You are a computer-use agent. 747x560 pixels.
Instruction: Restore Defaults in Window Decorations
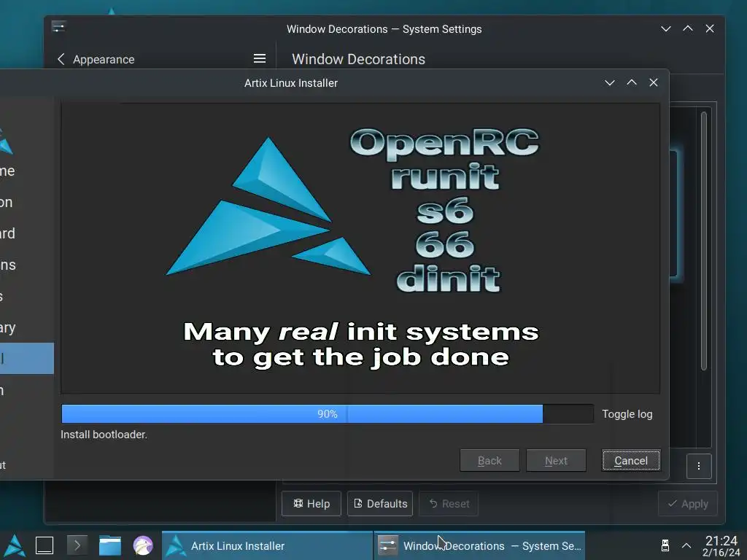[379, 503]
